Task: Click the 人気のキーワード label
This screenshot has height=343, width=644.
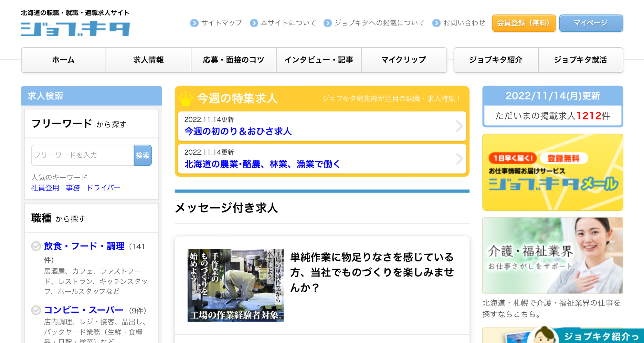Action: [59, 177]
